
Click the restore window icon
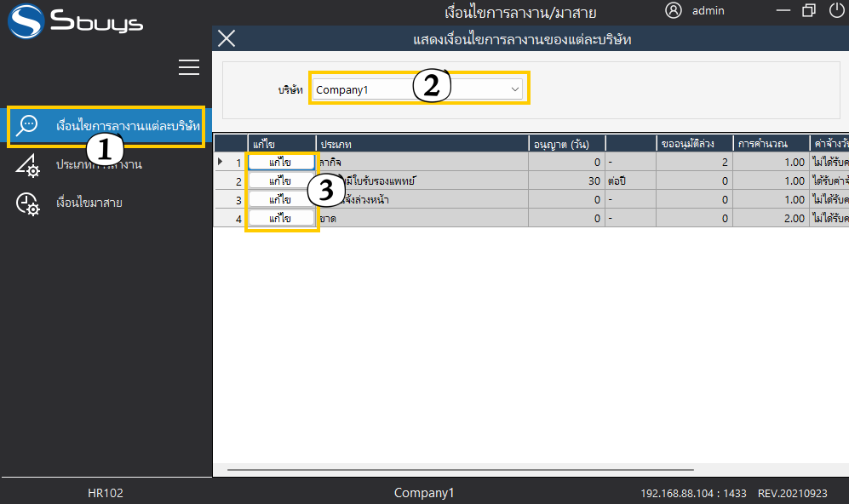coord(809,11)
